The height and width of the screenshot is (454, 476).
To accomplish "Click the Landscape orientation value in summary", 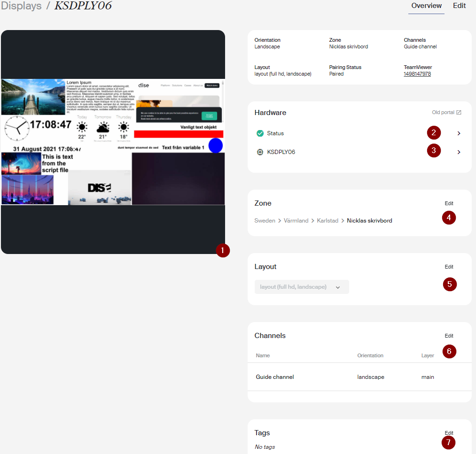I will pos(267,46).
